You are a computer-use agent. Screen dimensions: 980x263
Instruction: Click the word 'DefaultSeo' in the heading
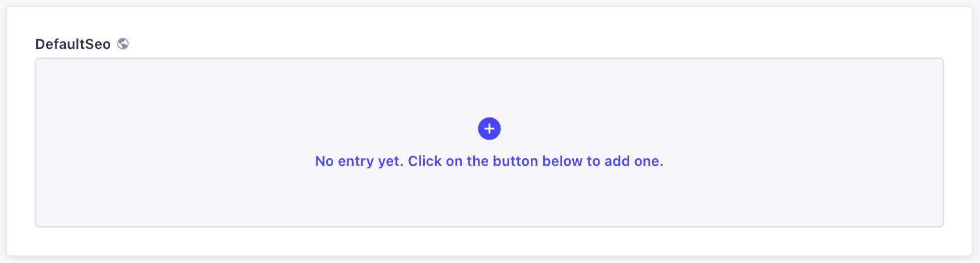[73, 44]
